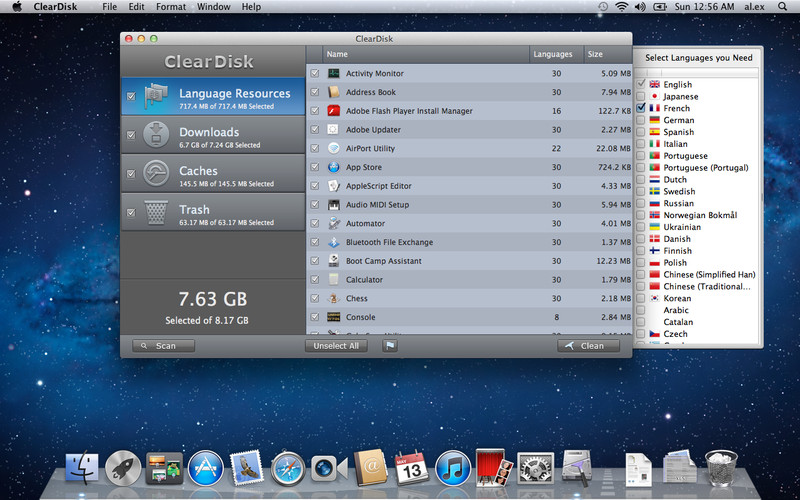Toggle the French language checkbox
Viewport: 800px width, 500px height.
tap(641, 108)
